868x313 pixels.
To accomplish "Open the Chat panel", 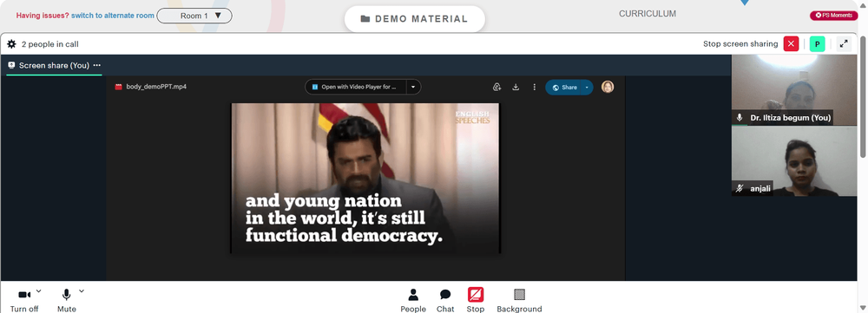I will (x=445, y=300).
